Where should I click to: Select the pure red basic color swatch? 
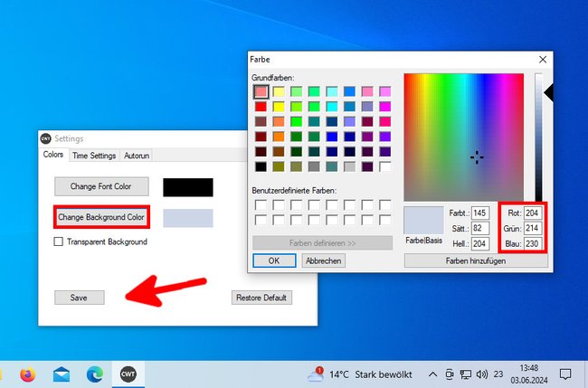(x=261, y=107)
